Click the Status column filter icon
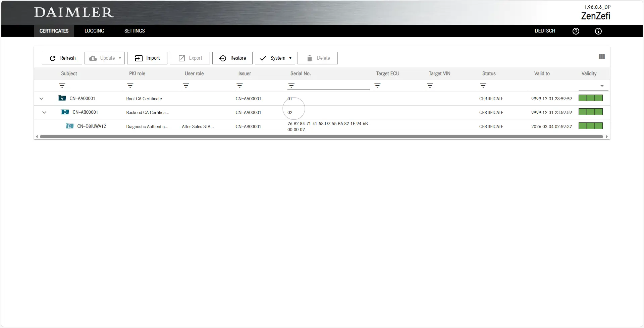The height and width of the screenshot is (328, 644). click(483, 86)
